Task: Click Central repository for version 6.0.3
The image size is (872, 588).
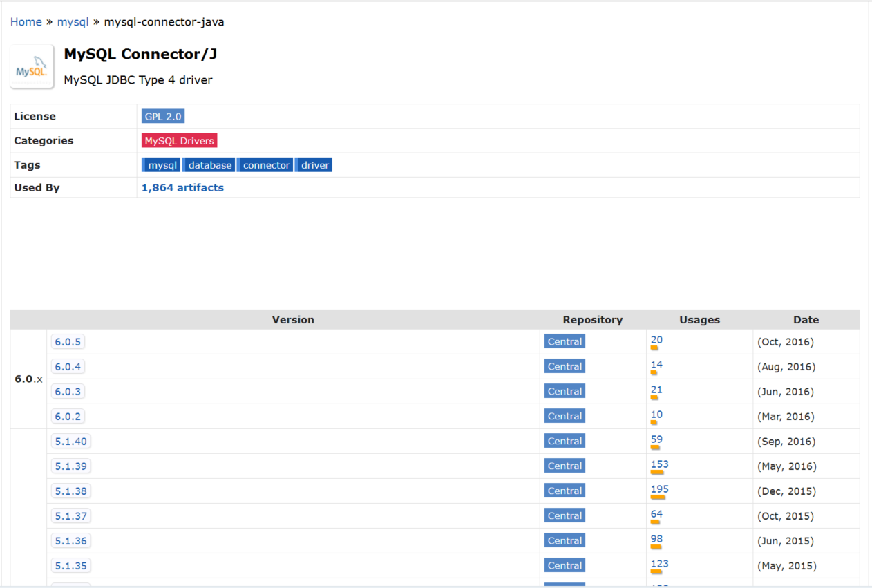Action: 565,392
